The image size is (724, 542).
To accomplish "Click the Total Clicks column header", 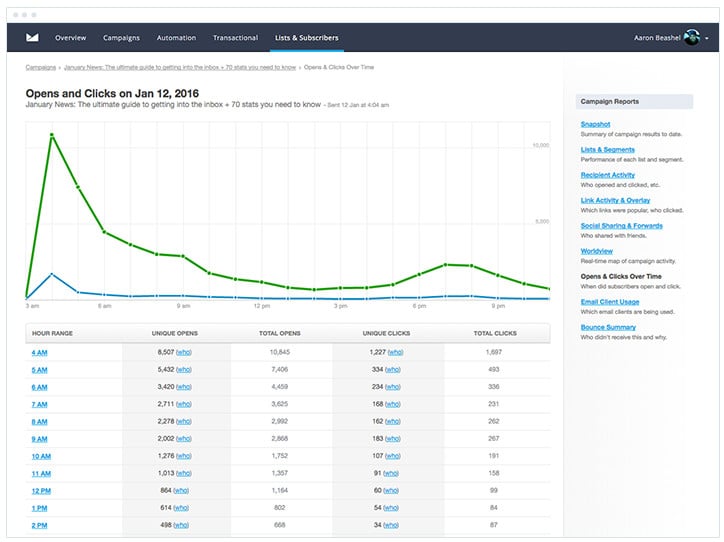I will tap(495, 333).
